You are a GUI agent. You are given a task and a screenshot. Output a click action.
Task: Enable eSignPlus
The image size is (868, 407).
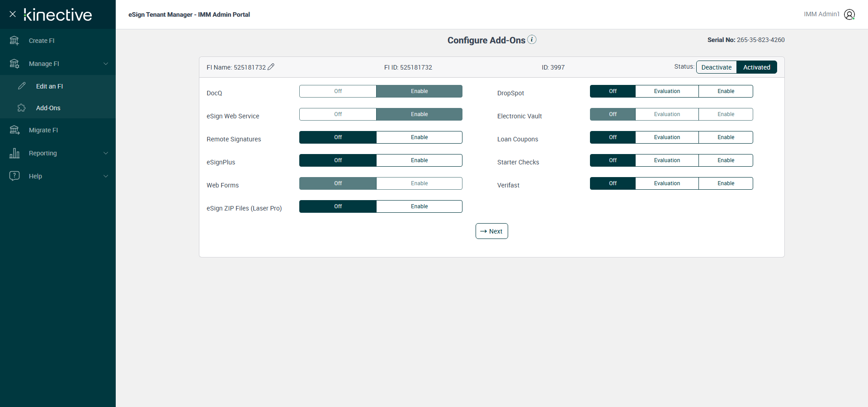(420, 160)
